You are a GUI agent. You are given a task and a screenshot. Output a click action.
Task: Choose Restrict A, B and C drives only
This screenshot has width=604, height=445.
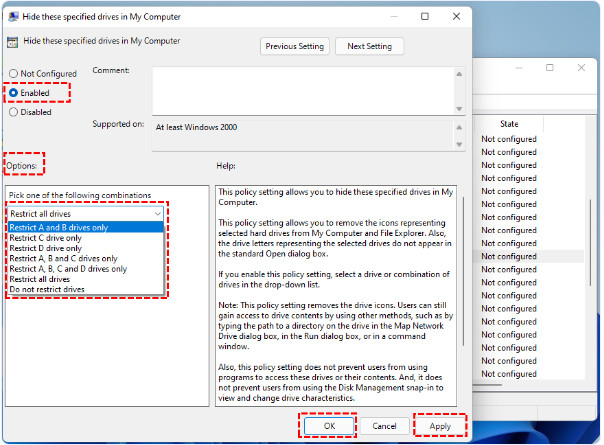[86, 259]
